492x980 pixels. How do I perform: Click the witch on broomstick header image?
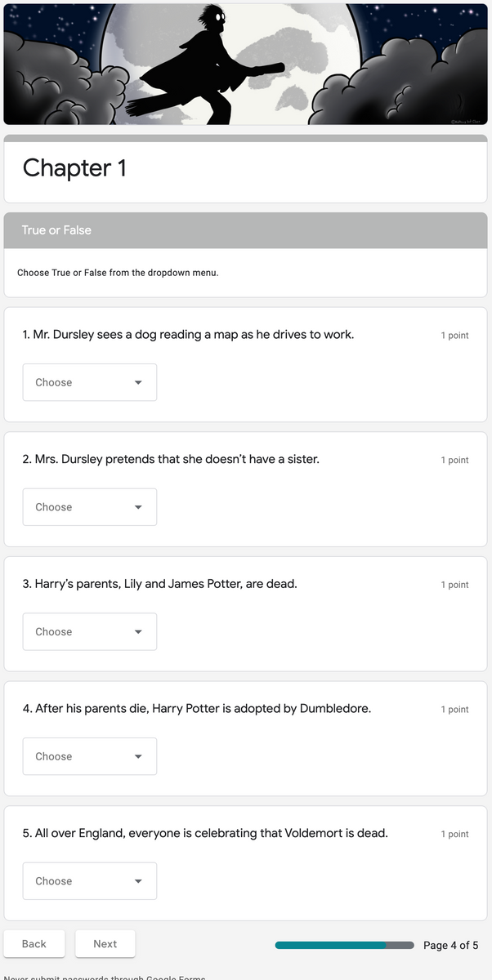[x=245, y=63]
